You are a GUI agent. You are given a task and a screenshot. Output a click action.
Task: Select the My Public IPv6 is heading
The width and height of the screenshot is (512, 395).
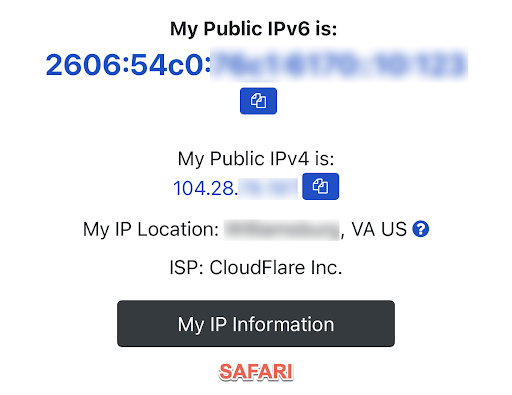pyautogui.click(x=254, y=29)
